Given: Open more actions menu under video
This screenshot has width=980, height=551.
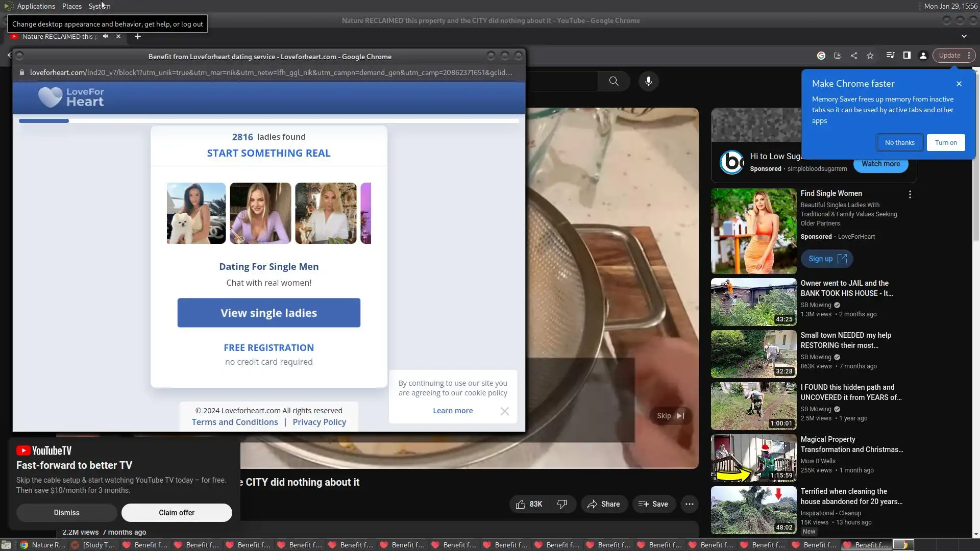Looking at the screenshot, I should pos(690,504).
